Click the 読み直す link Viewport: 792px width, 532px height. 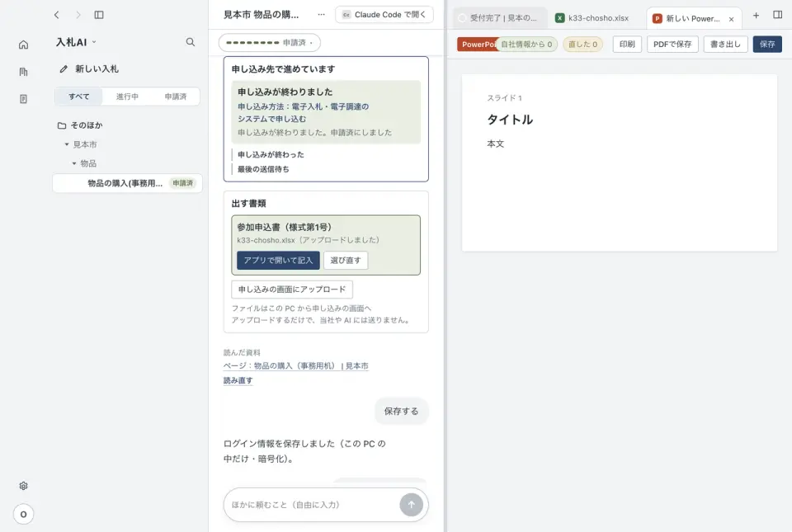point(238,380)
